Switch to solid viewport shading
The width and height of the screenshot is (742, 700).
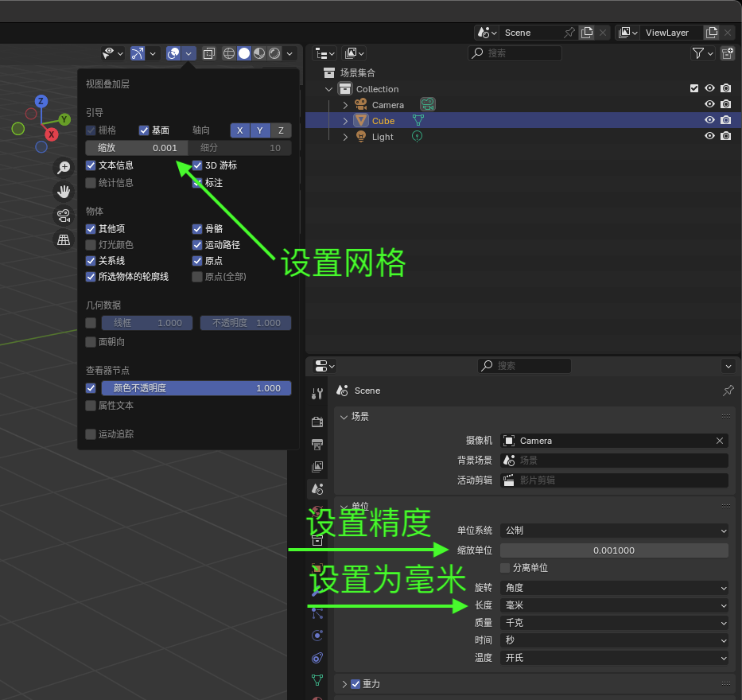(243, 53)
